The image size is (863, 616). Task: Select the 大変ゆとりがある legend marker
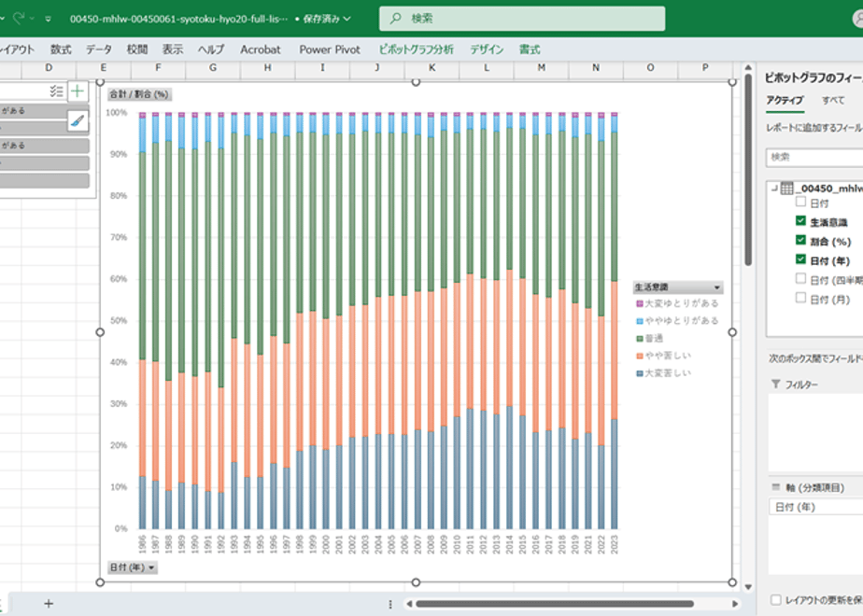click(640, 303)
